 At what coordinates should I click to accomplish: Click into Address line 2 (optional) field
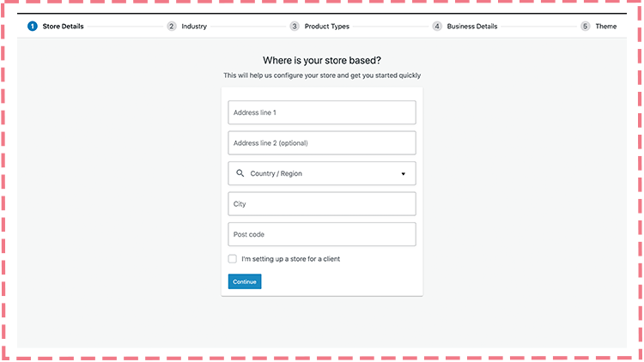321,143
